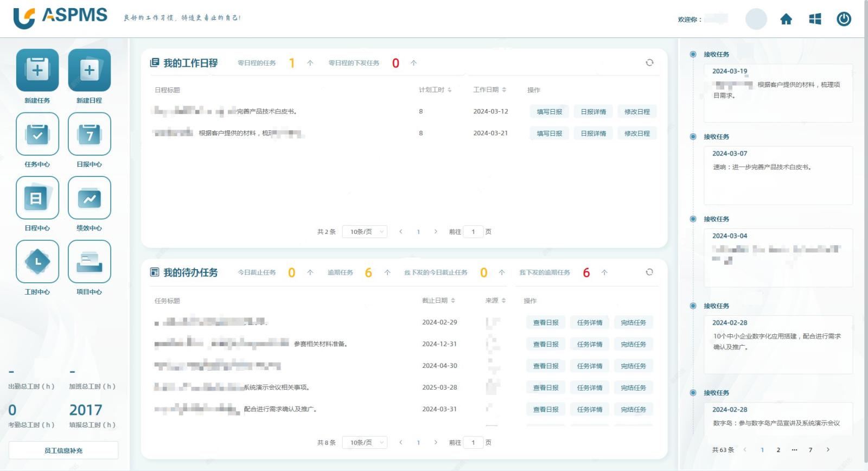Go to home via house icon
Image resolution: width=868 pixels, height=471 pixels.
click(x=786, y=20)
